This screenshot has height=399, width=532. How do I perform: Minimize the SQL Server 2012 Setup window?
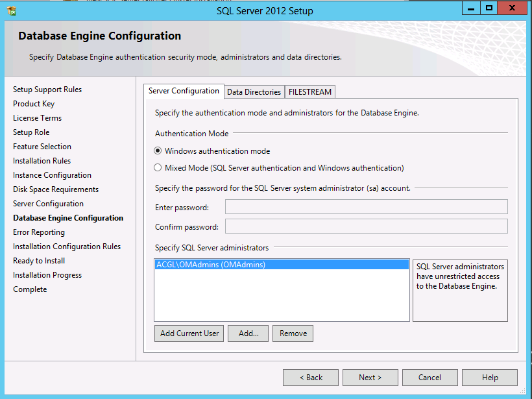pyautogui.click(x=471, y=8)
